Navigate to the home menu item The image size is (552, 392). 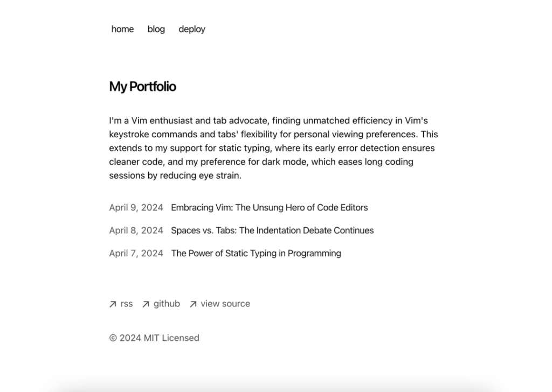[122, 29]
